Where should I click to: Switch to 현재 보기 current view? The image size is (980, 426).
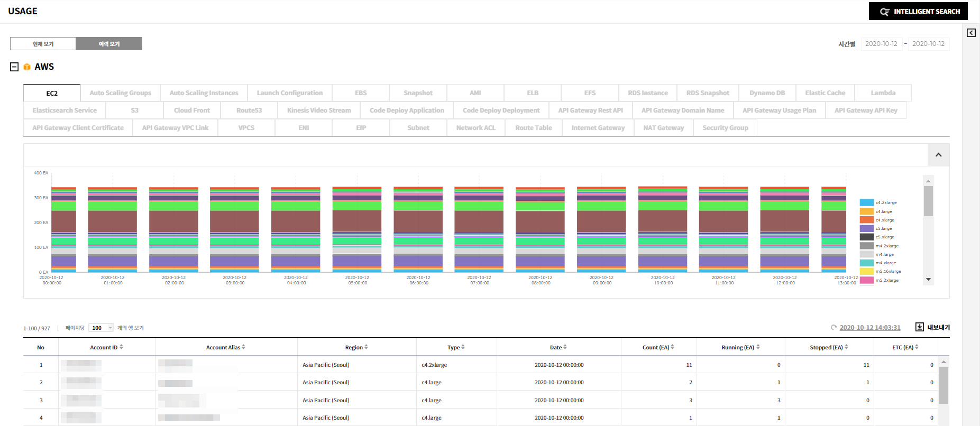(x=43, y=44)
